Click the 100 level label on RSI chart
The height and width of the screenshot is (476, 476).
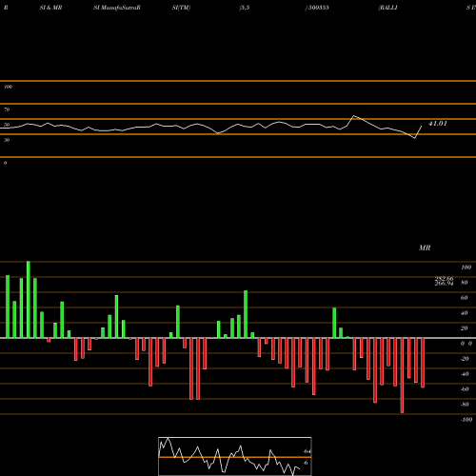pos(9,87)
